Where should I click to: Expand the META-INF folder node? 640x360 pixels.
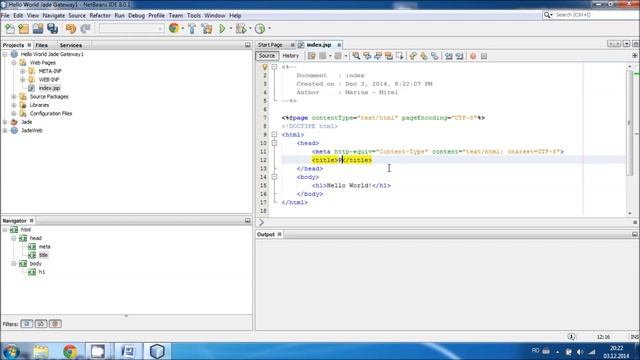pyautogui.click(x=23, y=71)
